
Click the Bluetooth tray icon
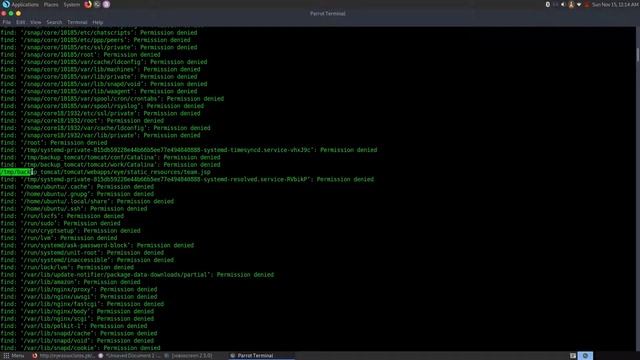tap(548, 4)
